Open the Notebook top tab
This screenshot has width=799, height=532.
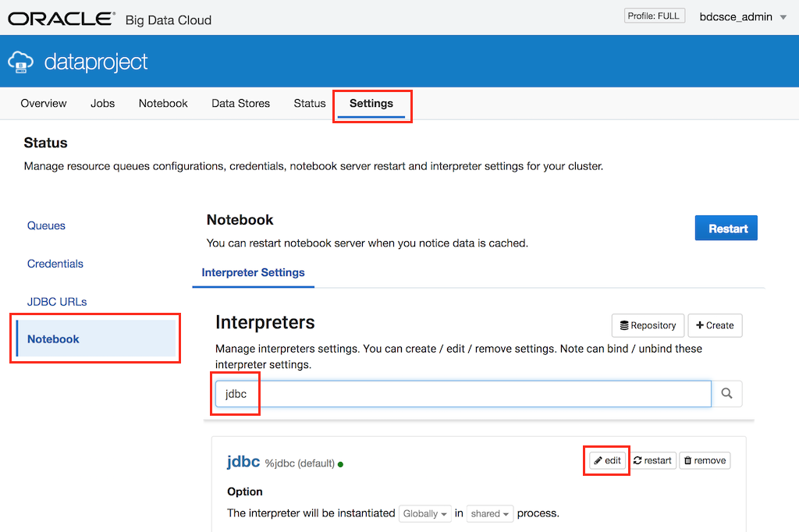163,104
